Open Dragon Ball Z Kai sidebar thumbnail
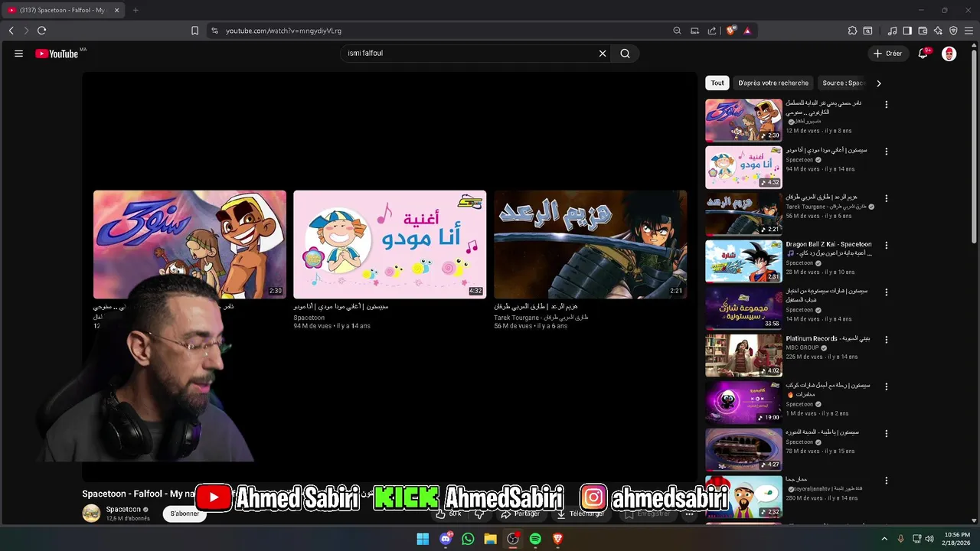 (743, 261)
